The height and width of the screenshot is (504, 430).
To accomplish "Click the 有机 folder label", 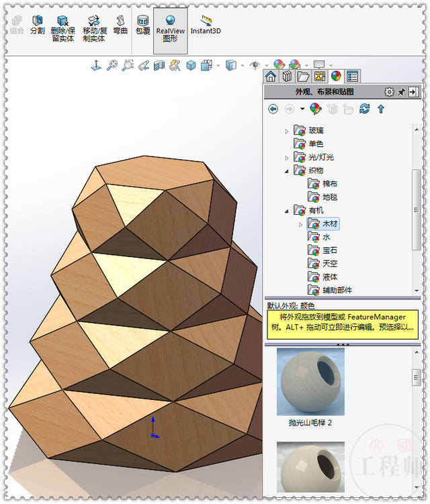I will (x=316, y=210).
